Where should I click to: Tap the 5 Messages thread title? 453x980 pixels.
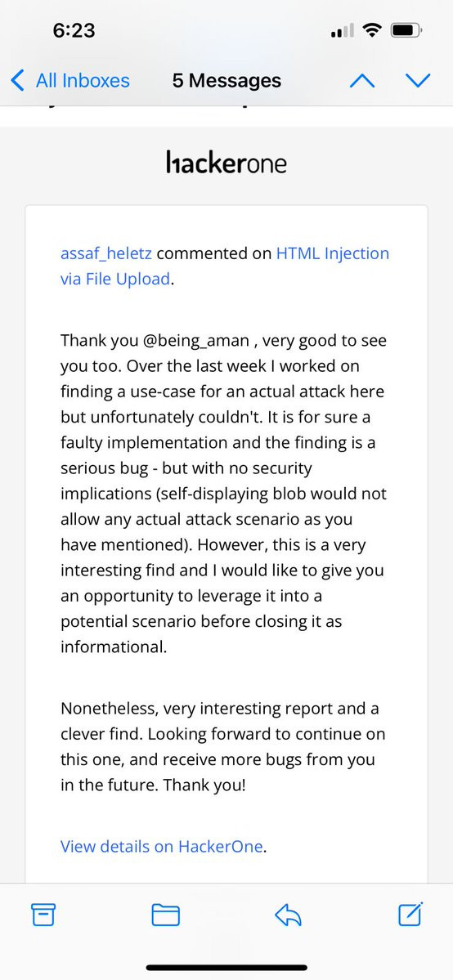[x=226, y=81]
